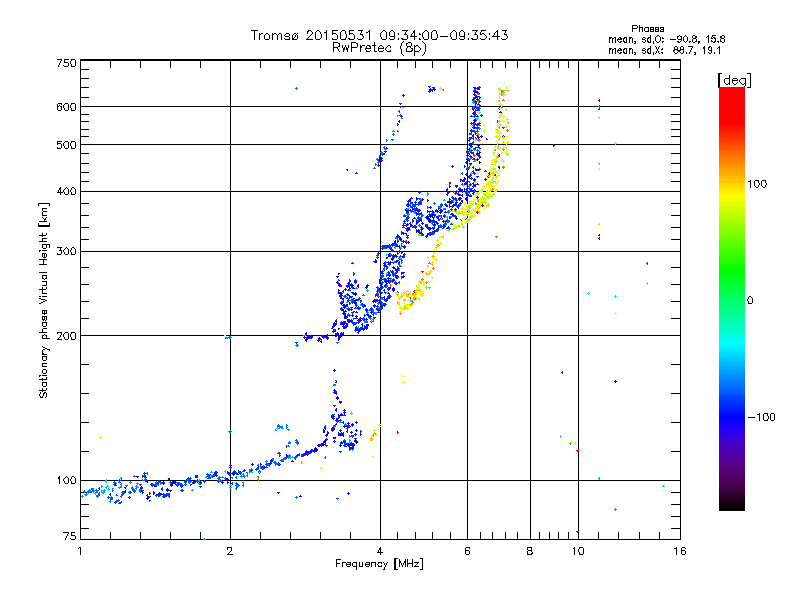Click the y-axis tick label '400'

[x=66, y=191]
